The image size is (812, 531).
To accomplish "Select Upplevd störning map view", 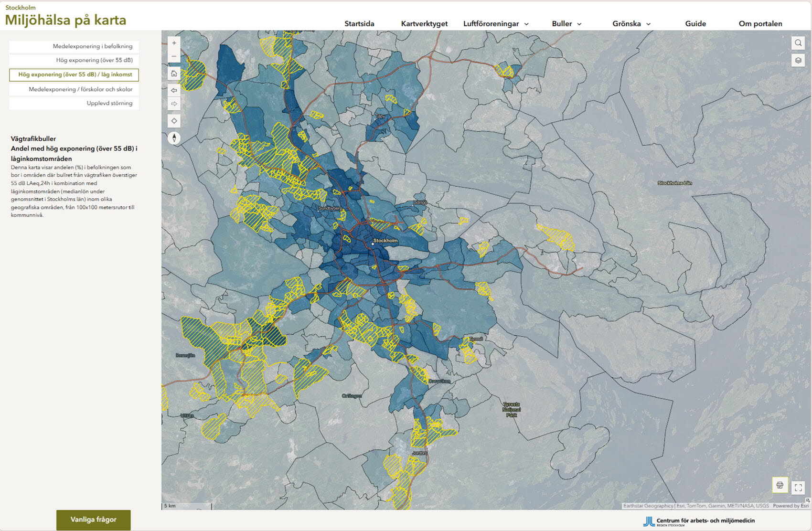I will pyautogui.click(x=74, y=103).
